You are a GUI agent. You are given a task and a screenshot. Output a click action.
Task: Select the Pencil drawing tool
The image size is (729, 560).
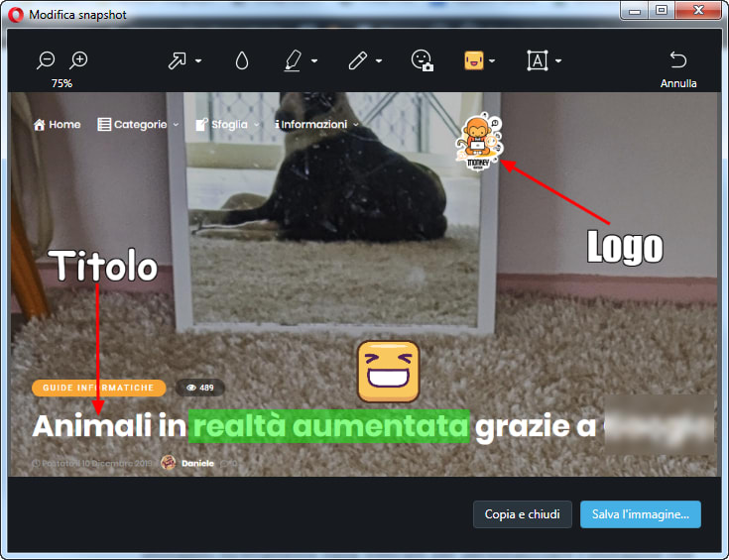[x=357, y=60]
